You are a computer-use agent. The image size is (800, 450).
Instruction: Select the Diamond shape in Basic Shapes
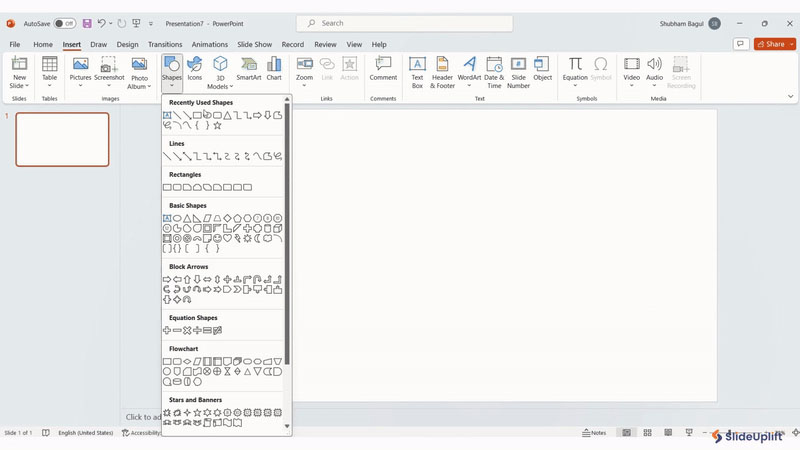click(x=227, y=218)
